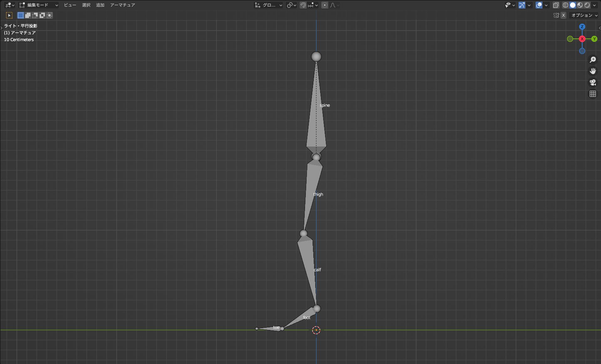
Task: Open the オプション options popover
Action: tap(584, 15)
